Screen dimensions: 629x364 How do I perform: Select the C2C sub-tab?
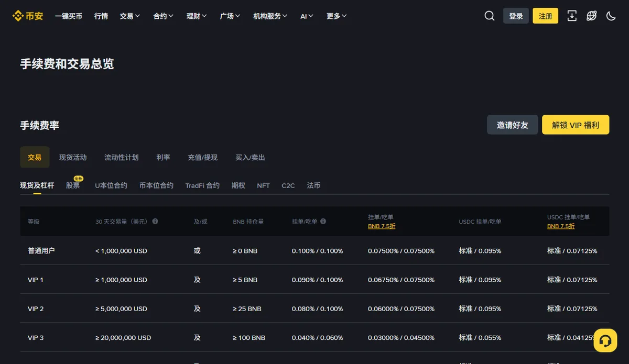(x=288, y=185)
